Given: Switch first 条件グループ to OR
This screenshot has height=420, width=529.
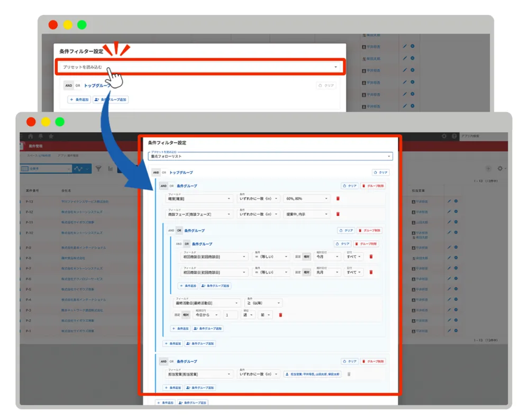Looking at the screenshot, I should [171, 186].
